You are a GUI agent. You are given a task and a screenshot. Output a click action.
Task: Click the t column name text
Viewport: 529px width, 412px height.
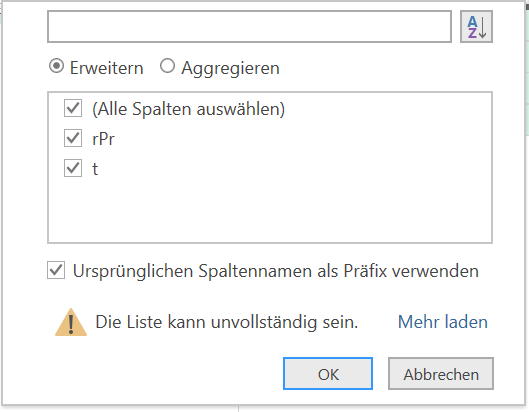pos(95,169)
